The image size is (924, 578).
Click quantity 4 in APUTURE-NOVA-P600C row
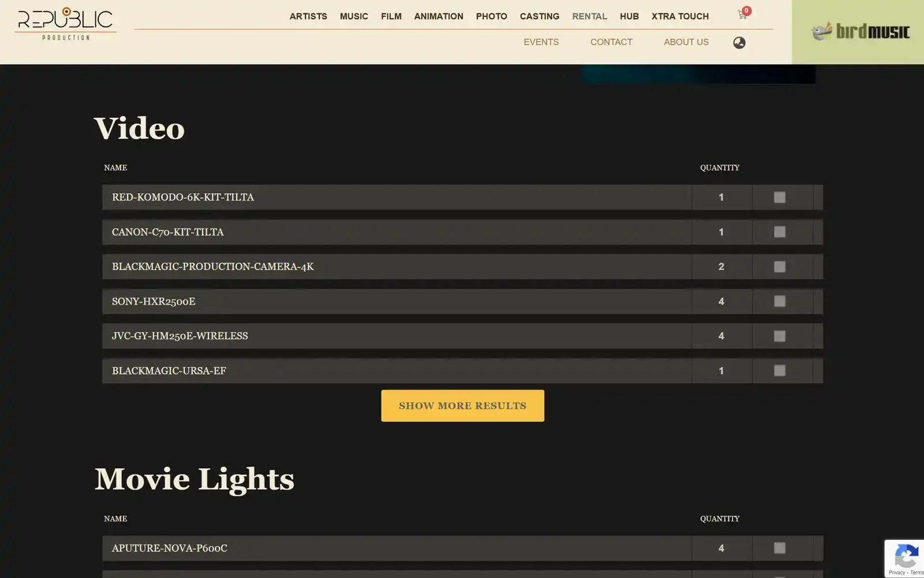pyautogui.click(x=721, y=548)
